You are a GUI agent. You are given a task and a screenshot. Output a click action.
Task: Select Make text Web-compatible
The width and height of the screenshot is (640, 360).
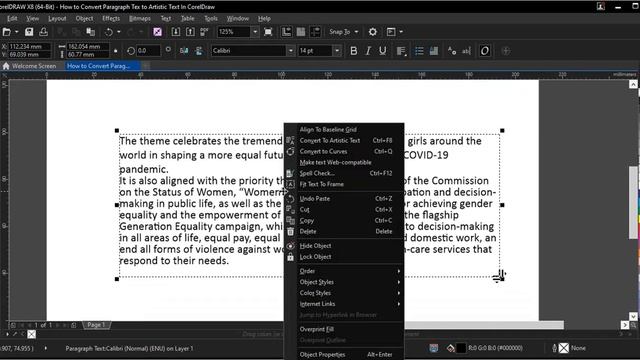344,162
